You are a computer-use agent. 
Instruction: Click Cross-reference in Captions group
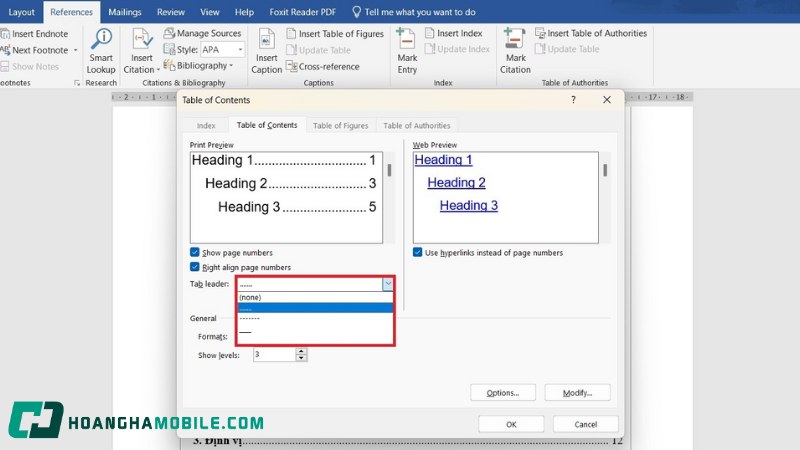click(321, 66)
